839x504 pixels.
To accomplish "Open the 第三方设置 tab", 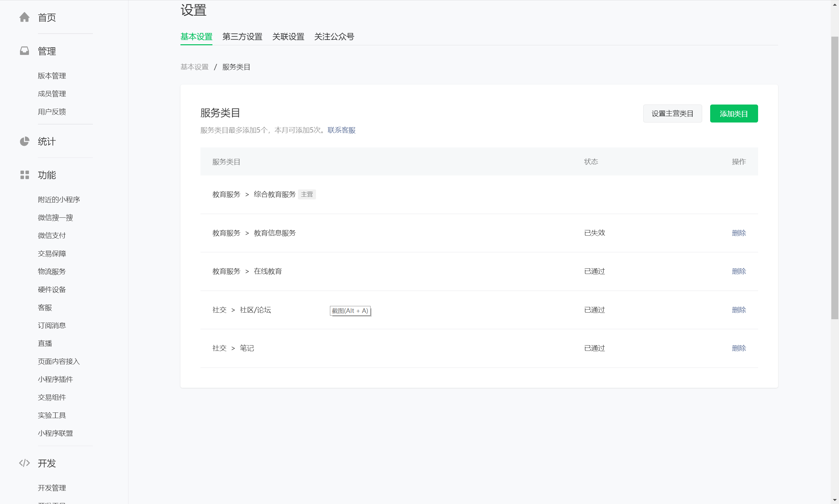I will pyautogui.click(x=242, y=37).
